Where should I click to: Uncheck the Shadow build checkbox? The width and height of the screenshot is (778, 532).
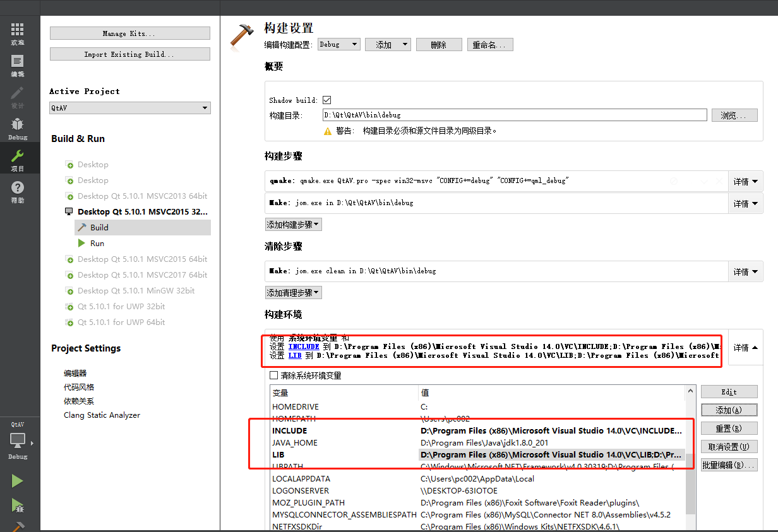click(325, 100)
